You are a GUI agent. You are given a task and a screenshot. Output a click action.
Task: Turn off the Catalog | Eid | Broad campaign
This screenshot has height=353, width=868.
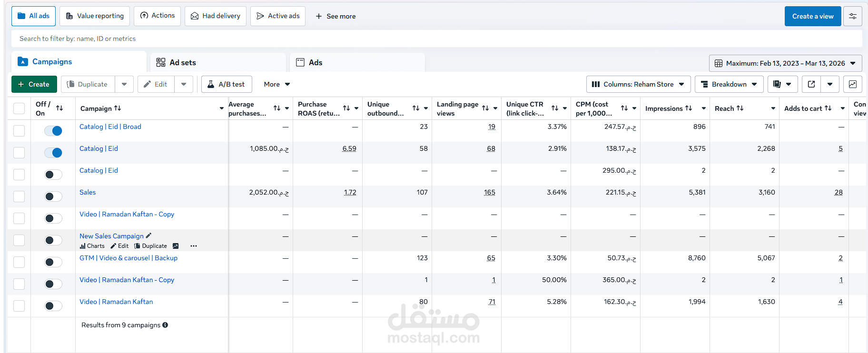click(53, 131)
